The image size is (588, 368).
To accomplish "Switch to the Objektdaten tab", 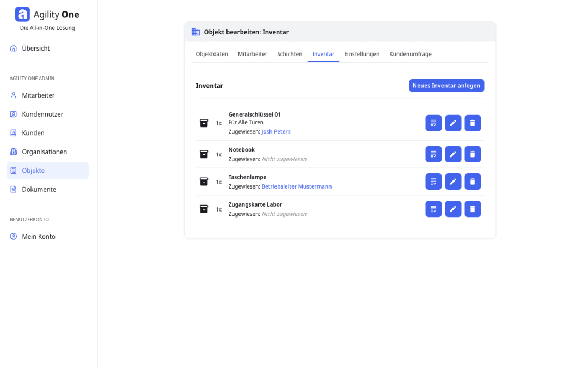I will pos(212,54).
